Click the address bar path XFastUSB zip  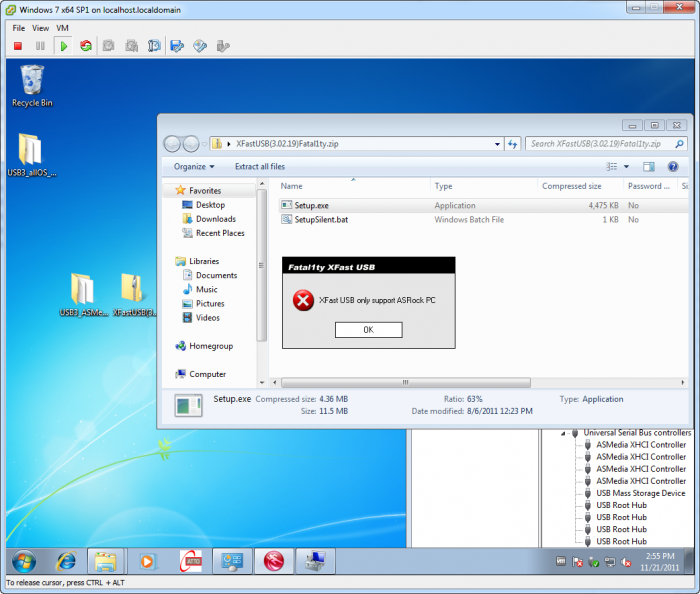click(287, 144)
